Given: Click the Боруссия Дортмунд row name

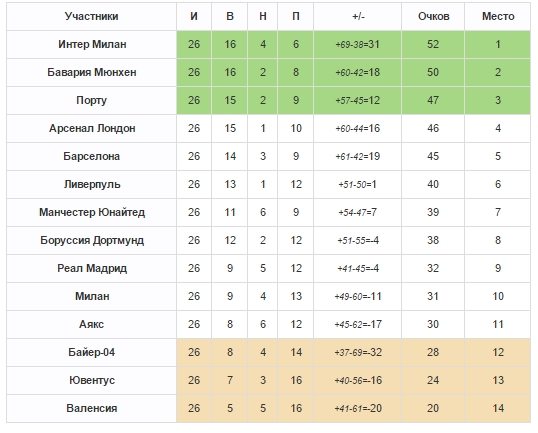Looking at the screenshot, I should [x=92, y=240].
